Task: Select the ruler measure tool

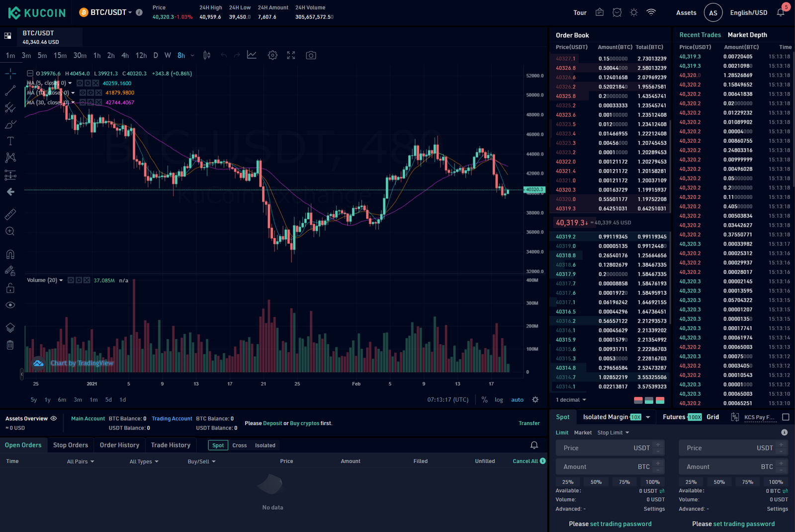Action: point(10,214)
